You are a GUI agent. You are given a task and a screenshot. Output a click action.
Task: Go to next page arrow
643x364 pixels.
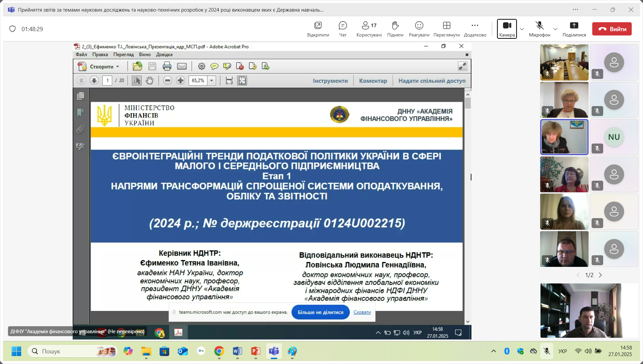pos(94,81)
